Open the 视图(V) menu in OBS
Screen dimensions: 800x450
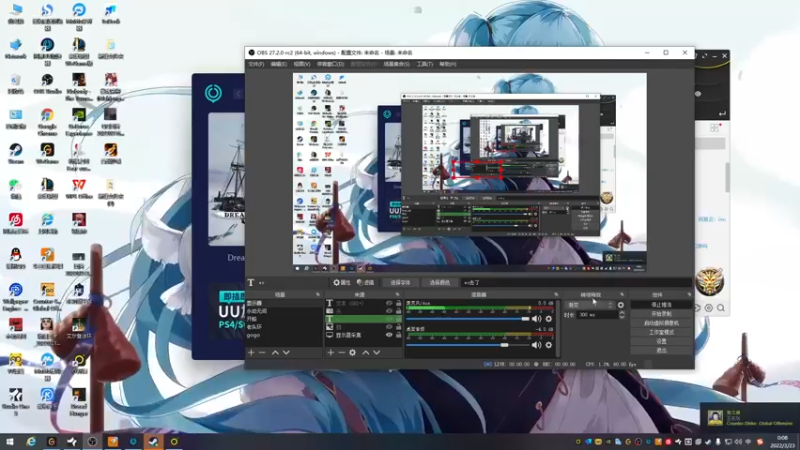(x=302, y=64)
